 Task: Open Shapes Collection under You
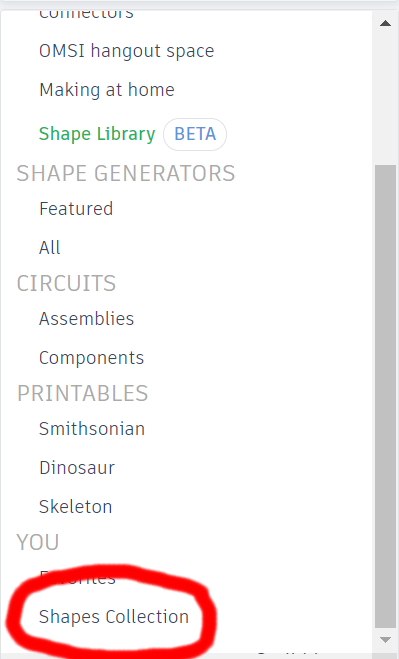114,617
